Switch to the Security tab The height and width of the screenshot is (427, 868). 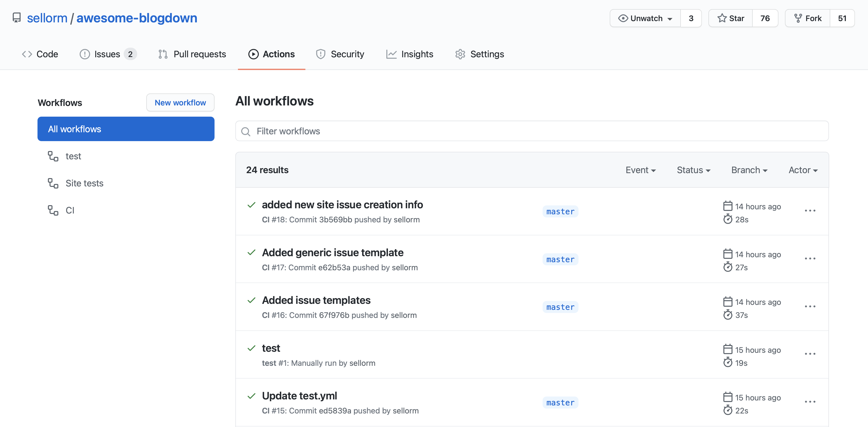[x=340, y=54]
